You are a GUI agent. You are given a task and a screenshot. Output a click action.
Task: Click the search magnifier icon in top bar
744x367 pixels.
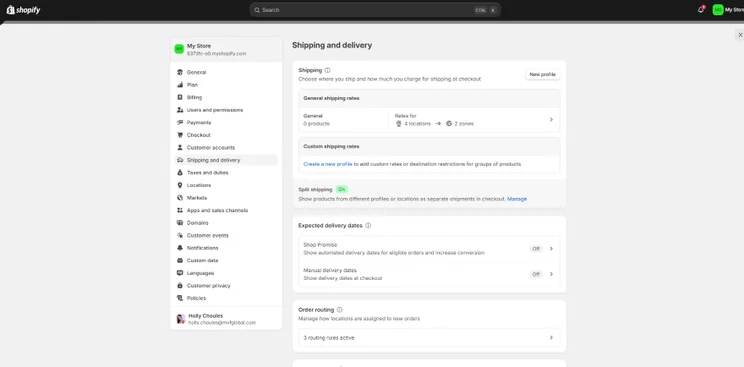coord(257,10)
